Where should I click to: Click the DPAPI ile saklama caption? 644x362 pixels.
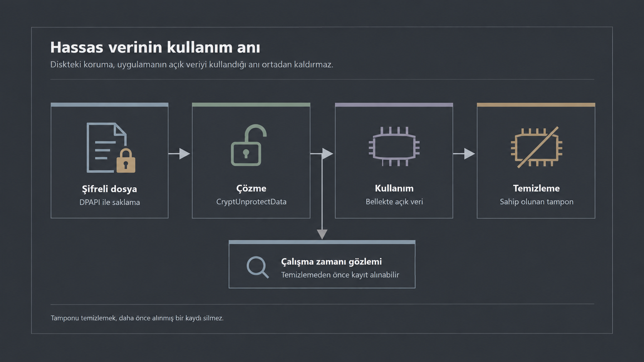pyautogui.click(x=109, y=202)
